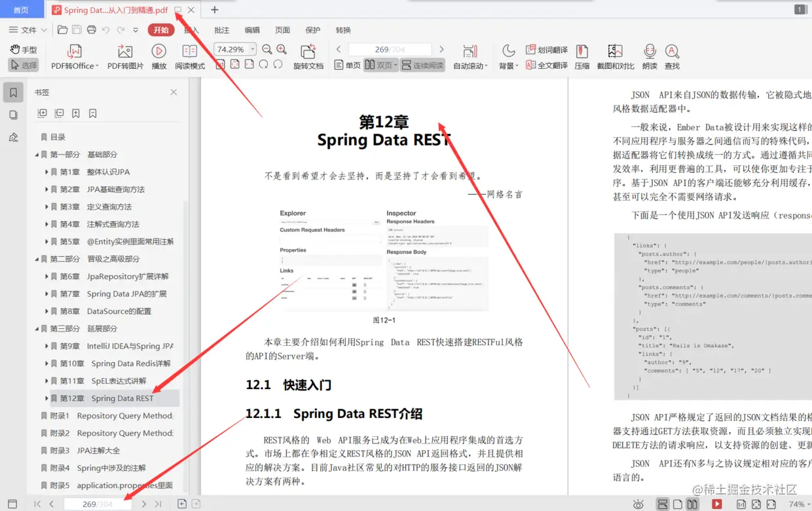812x511 pixels.
Task: Click the zoom in magnifier
Action: click(282, 49)
